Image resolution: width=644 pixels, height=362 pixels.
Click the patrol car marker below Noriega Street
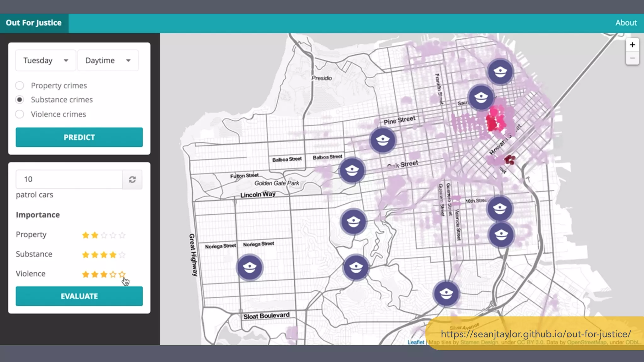pyautogui.click(x=250, y=267)
